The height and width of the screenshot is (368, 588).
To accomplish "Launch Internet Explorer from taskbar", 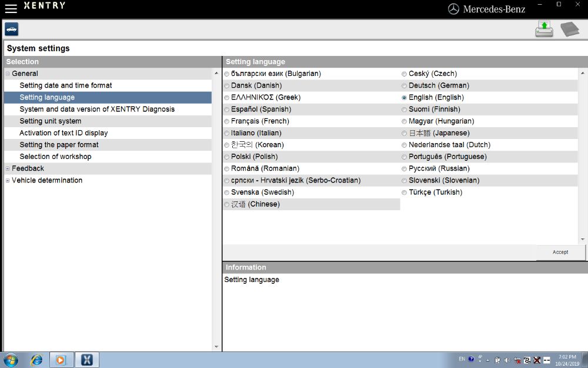I will click(36, 360).
